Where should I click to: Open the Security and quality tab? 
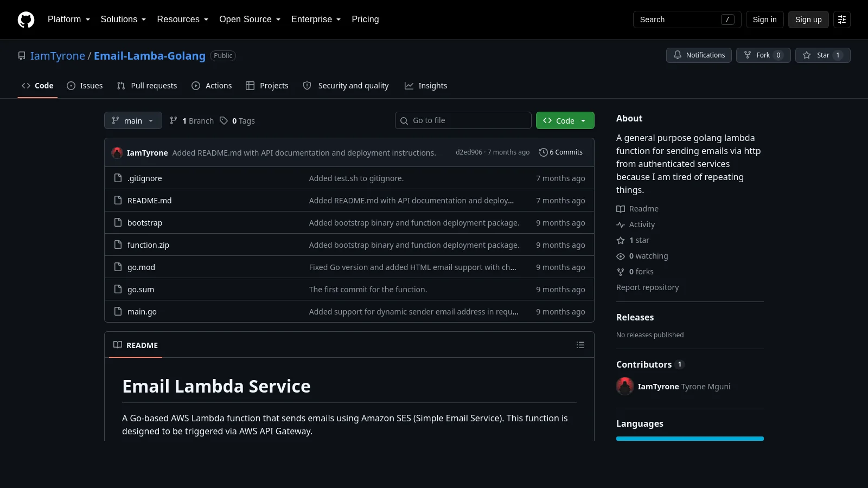(x=346, y=86)
